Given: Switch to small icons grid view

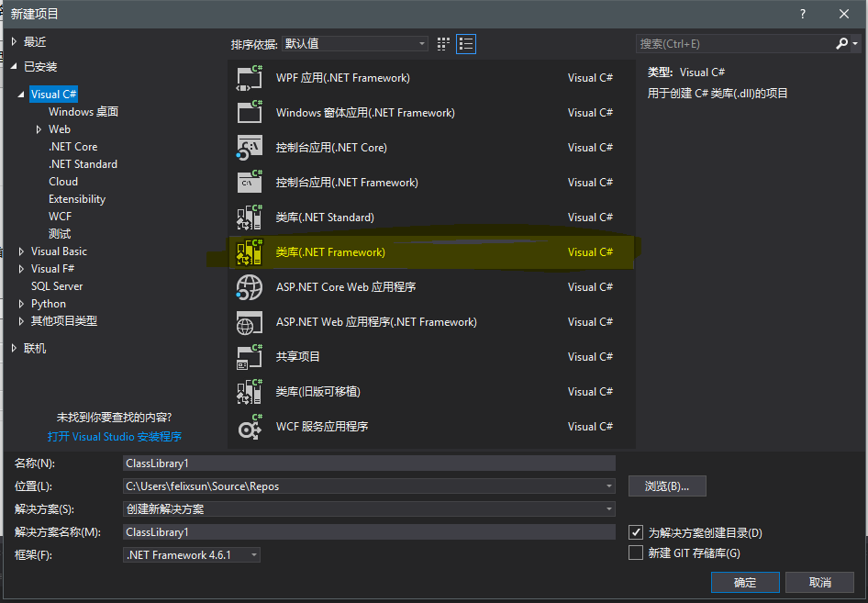Looking at the screenshot, I should [x=443, y=44].
